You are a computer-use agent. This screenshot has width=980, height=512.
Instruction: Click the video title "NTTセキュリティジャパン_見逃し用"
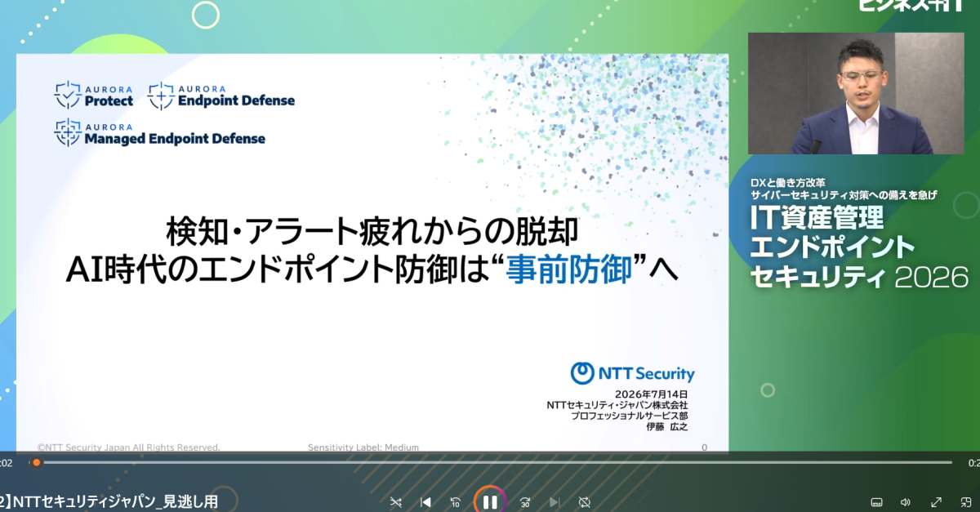(x=115, y=501)
